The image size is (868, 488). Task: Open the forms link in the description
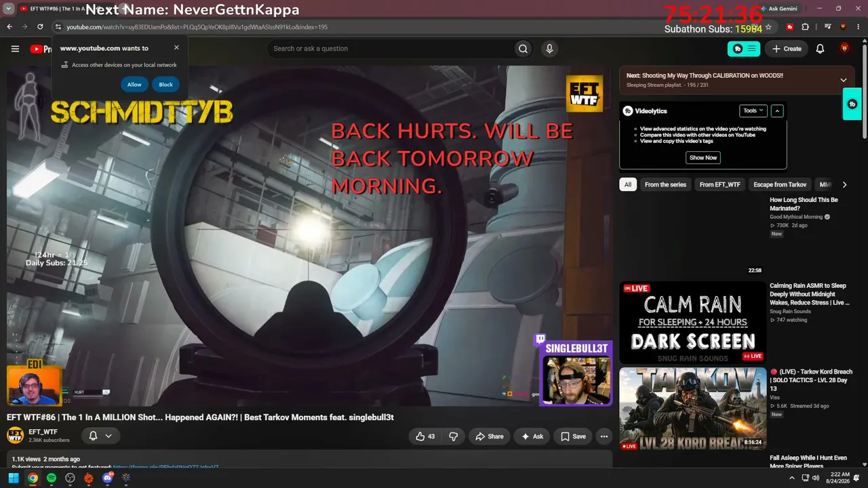tap(166, 466)
